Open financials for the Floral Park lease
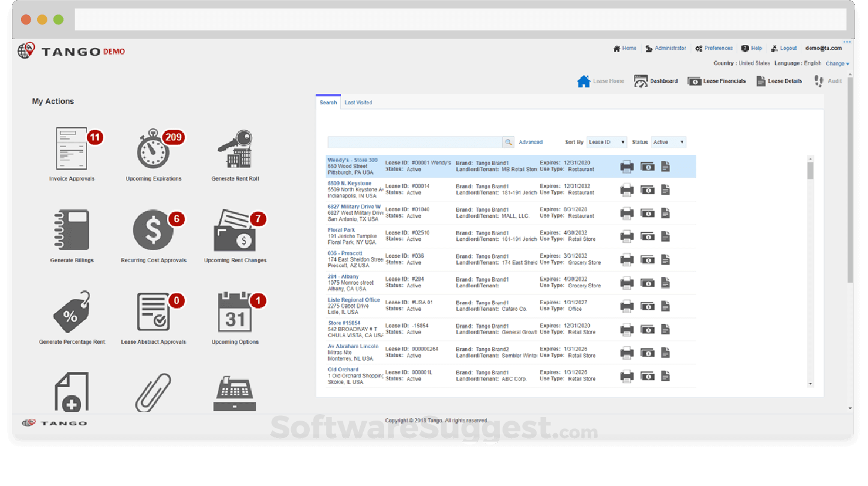This screenshot has height=486, width=868. (648, 236)
